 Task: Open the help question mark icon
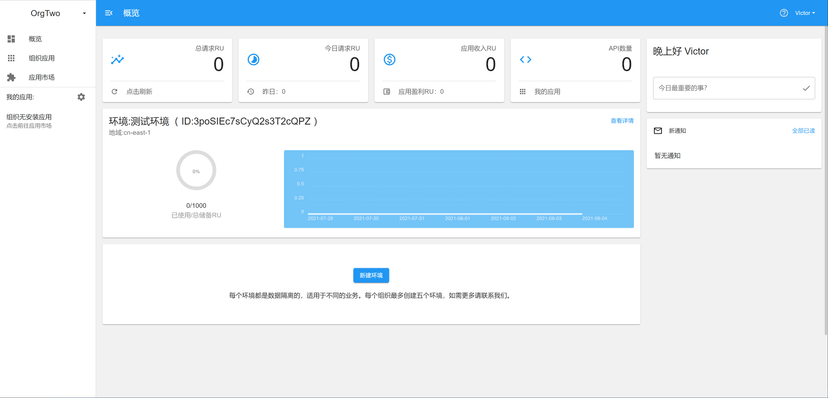click(x=784, y=13)
